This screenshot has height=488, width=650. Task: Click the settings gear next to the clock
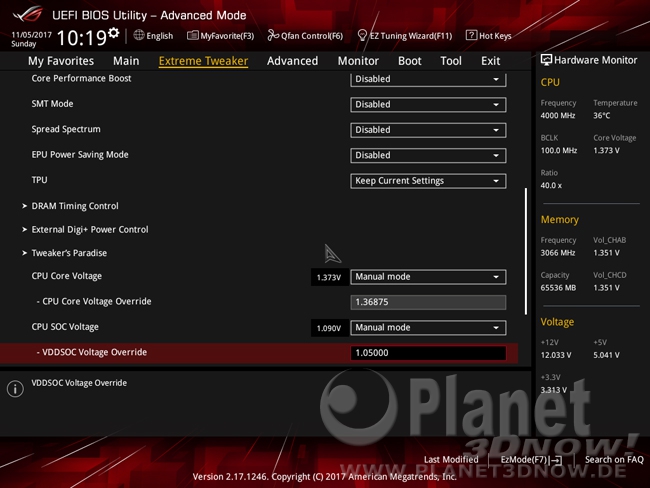(x=113, y=33)
